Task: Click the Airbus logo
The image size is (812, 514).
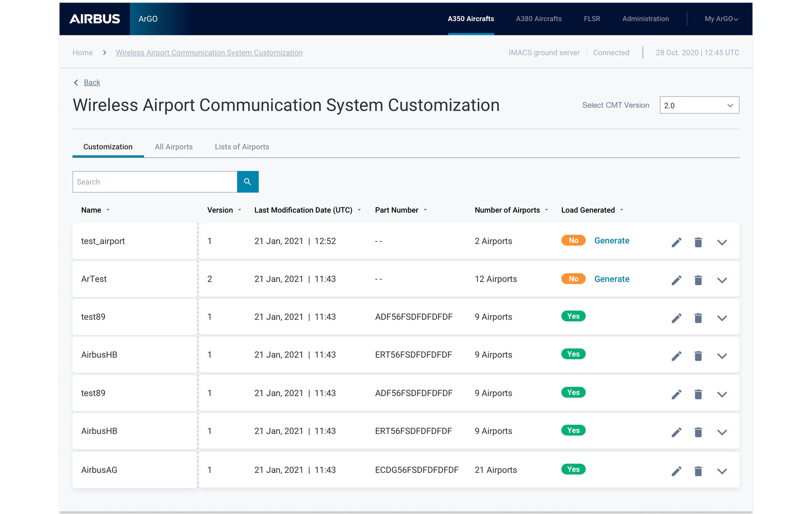Action: click(95, 19)
